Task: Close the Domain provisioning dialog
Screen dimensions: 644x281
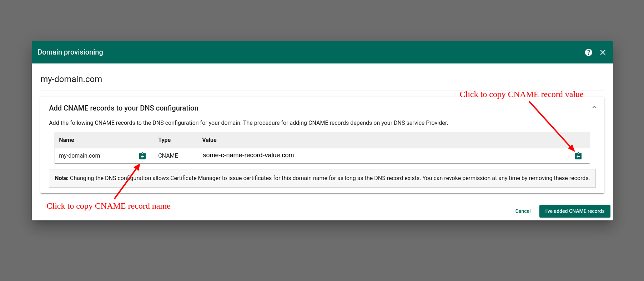Action: (603, 52)
